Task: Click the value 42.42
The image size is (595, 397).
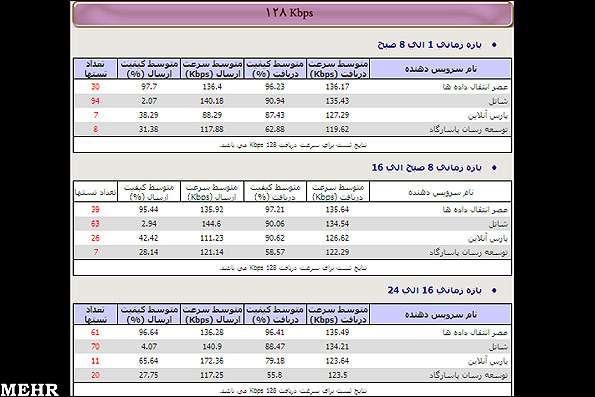Action: tap(148, 238)
